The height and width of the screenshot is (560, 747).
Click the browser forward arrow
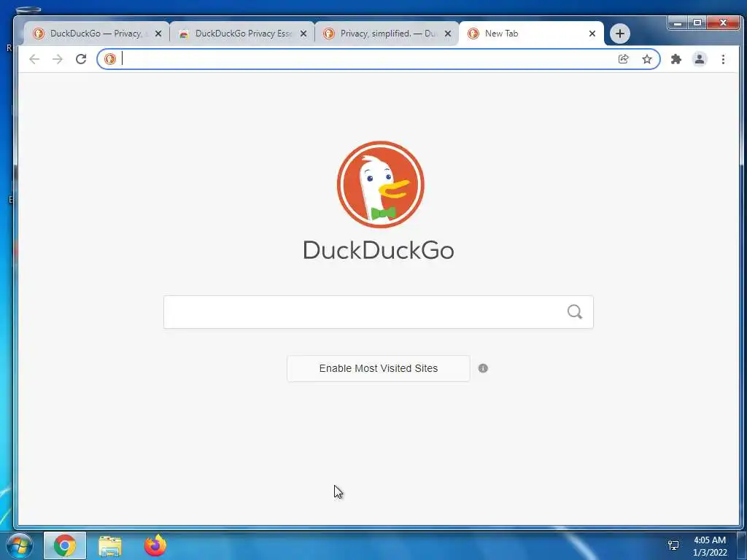(58, 59)
